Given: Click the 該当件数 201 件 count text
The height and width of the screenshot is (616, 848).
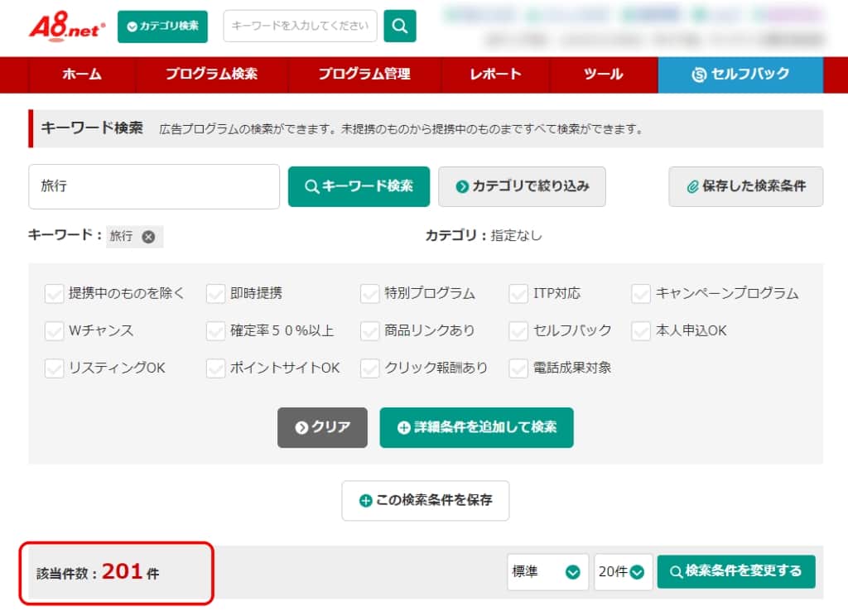Looking at the screenshot, I should click(x=98, y=572).
